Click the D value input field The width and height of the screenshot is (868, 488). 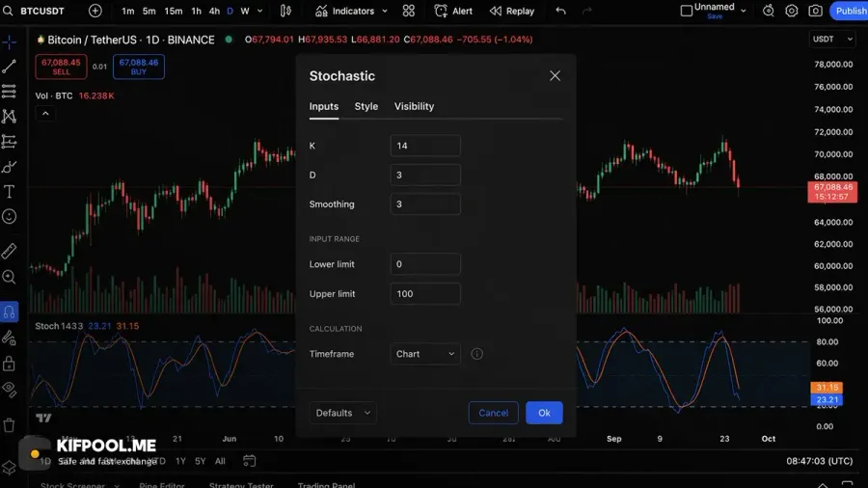tap(425, 175)
